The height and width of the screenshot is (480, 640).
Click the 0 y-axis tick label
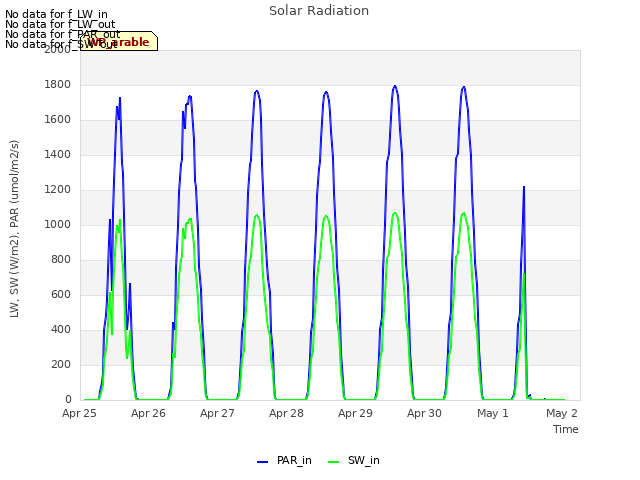click(x=68, y=400)
